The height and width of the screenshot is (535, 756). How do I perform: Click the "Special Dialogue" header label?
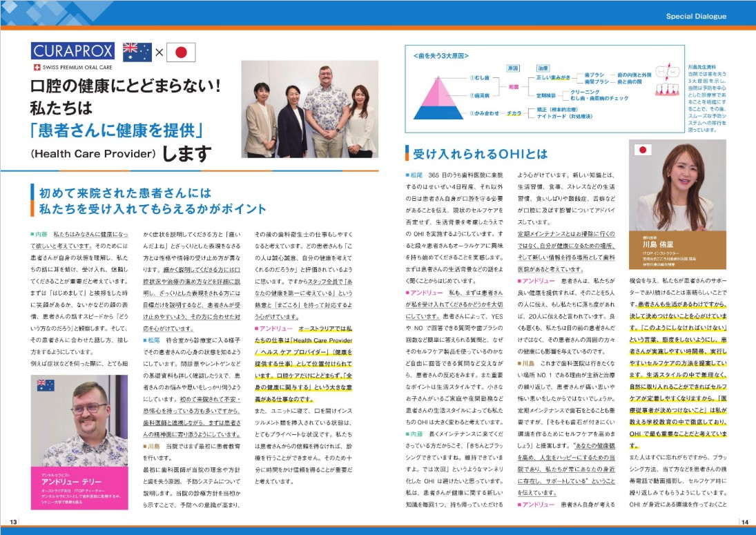[695, 16]
